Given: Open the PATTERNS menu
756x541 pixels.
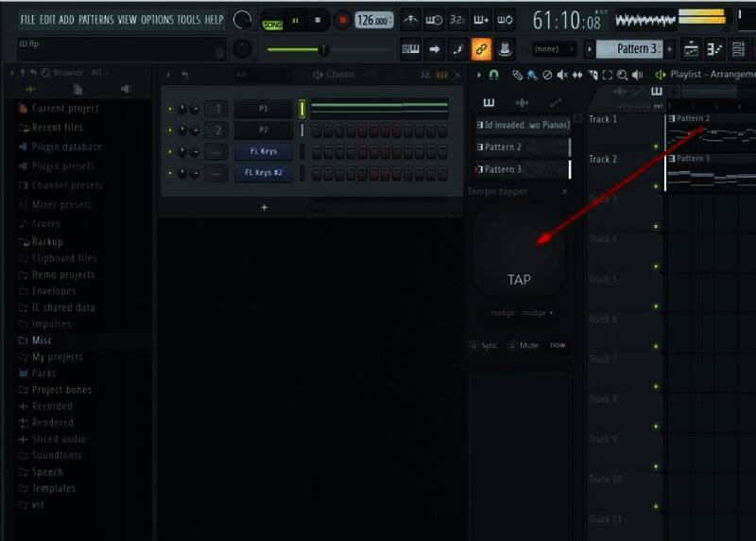Looking at the screenshot, I should pos(95,20).
